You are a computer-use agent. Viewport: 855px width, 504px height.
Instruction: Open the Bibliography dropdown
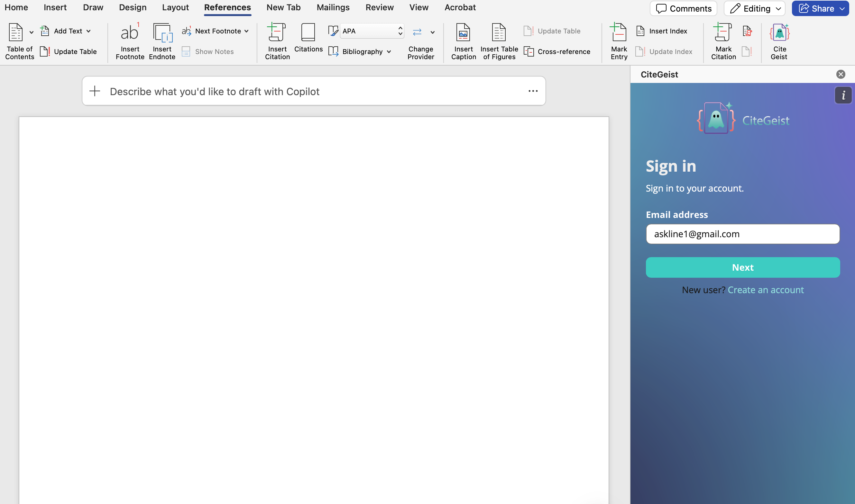(x=360, y=52)
